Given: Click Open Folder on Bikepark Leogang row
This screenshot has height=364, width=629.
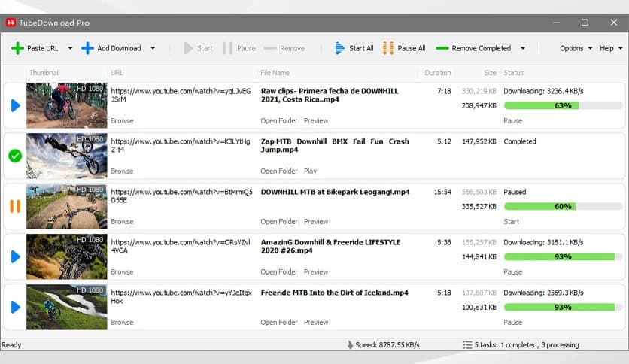Looking at the screenshot, I should [x=279, y=221].
